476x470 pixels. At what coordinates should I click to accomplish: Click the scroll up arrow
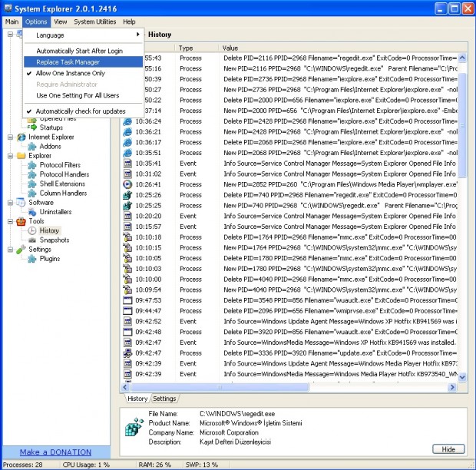[462, 58]
